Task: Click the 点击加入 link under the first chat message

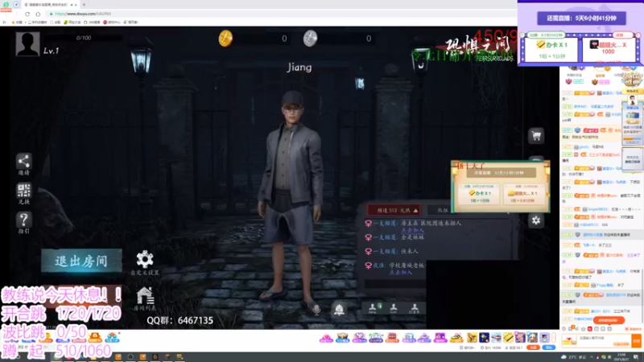Action: (x=412, y=230)
